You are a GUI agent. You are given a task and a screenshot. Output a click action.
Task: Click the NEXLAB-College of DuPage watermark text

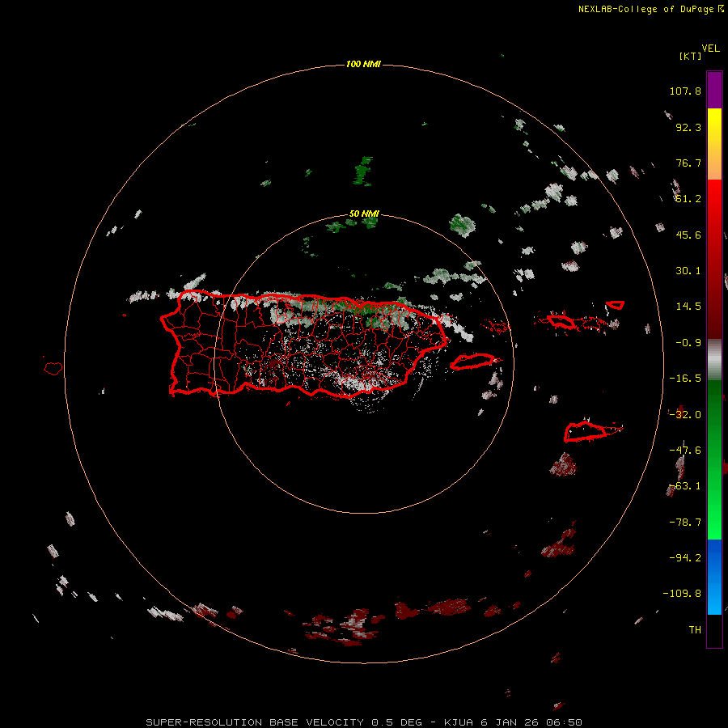pyautogui.click(x=651, y=9)
